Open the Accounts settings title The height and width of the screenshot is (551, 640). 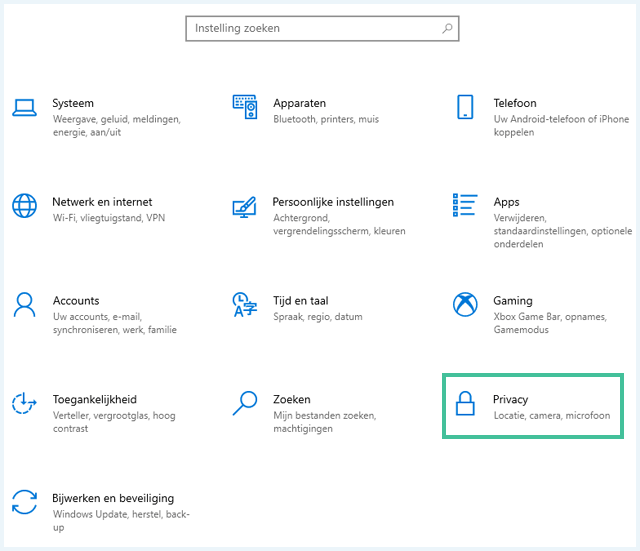pyautogui.click(x=76, y=301)
